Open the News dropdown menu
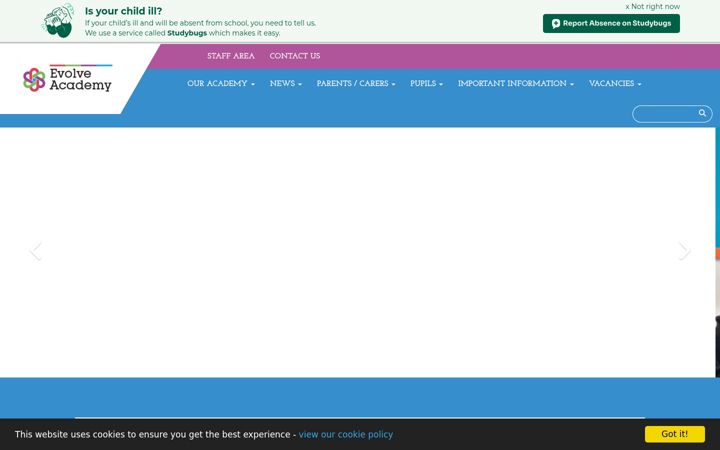 coord(286,84)
